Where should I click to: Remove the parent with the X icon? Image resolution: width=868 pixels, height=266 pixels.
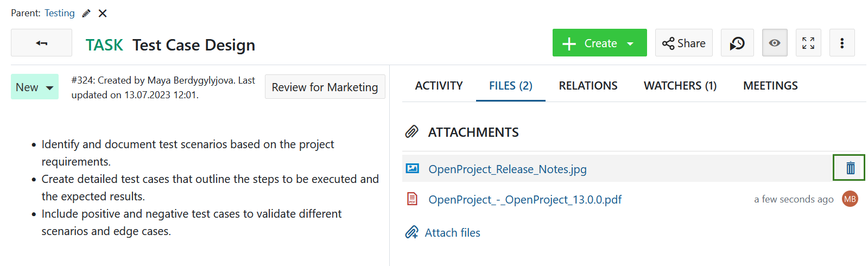click(103, 14)
